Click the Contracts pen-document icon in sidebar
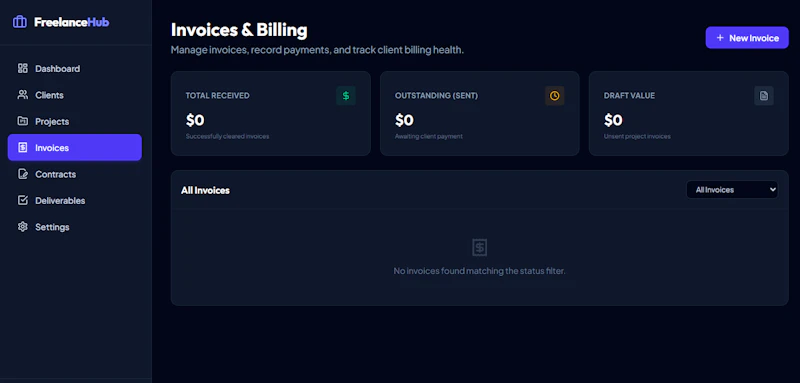The width and height of the screenshot is (800, 383). coord(22,174)
